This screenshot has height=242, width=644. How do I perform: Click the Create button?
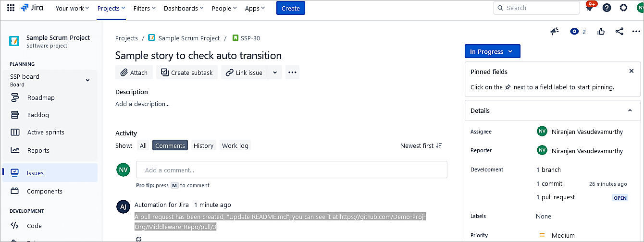coord(290,8)
